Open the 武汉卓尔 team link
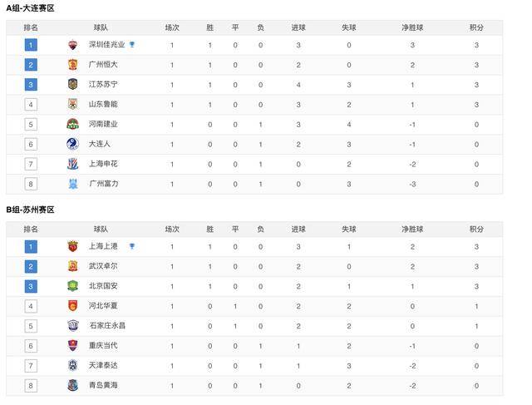 (103, 266)
